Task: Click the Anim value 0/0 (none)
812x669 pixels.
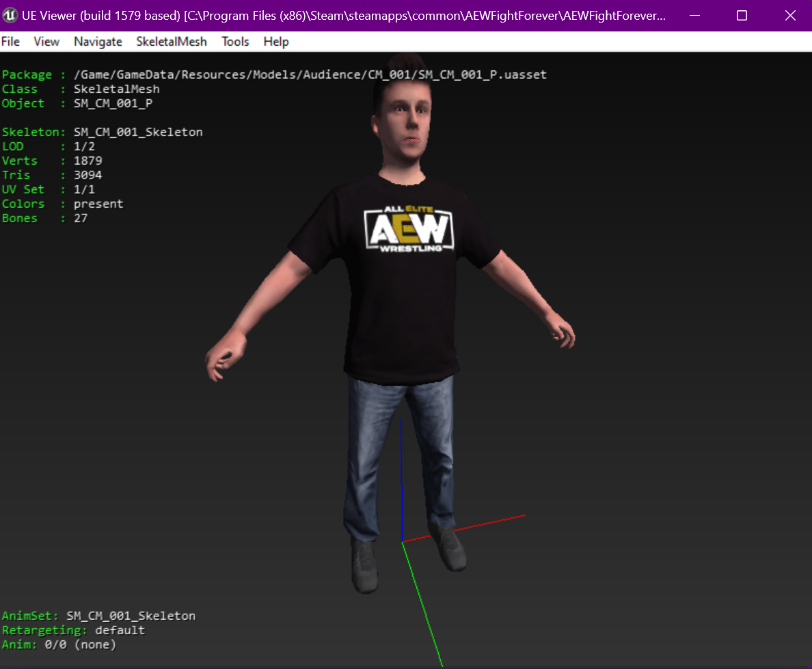Action: coord(80,644)
